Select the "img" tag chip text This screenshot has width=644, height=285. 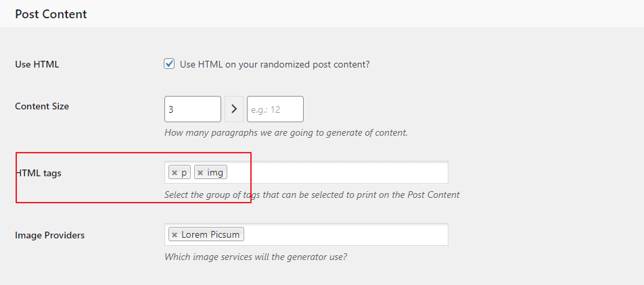pos(215,173)
